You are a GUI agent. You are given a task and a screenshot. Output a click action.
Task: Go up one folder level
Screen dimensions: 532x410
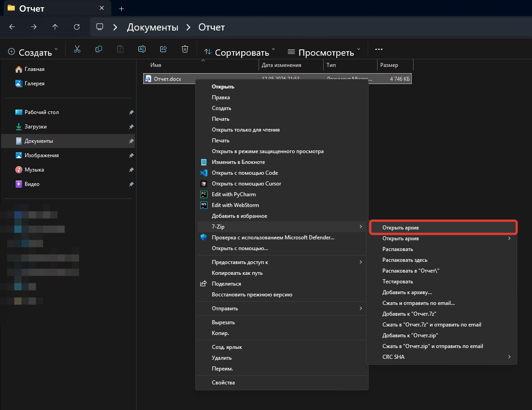coord(55,27)
